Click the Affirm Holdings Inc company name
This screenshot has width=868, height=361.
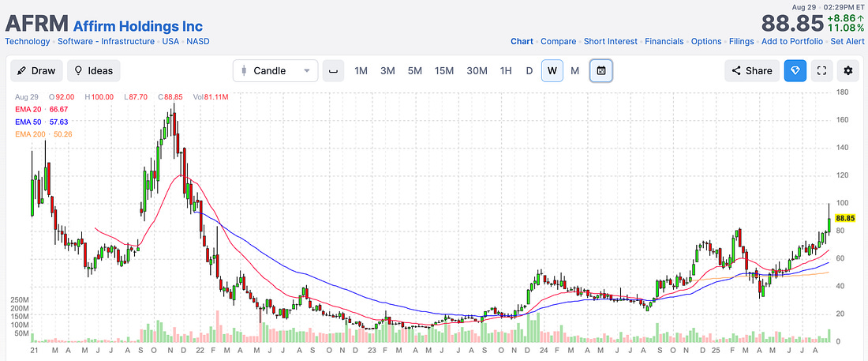point(138,25)
